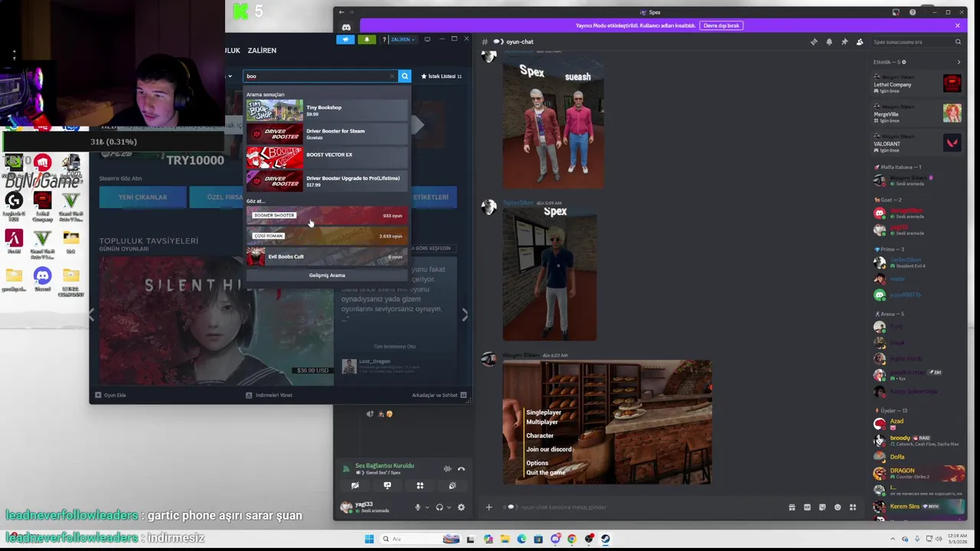
Task: Open the sticker picker in Discord
Action: [x=822, y=507]
